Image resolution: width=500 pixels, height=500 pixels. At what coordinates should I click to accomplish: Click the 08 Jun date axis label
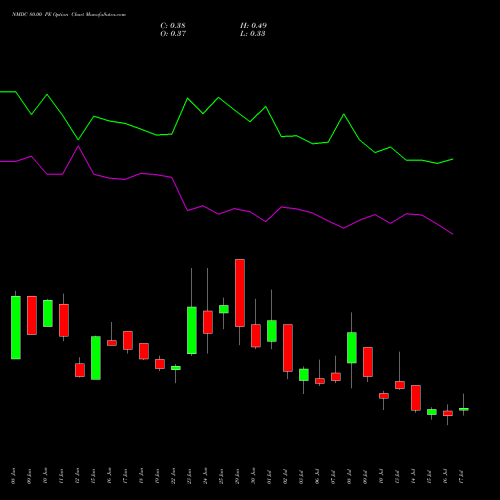13,476
